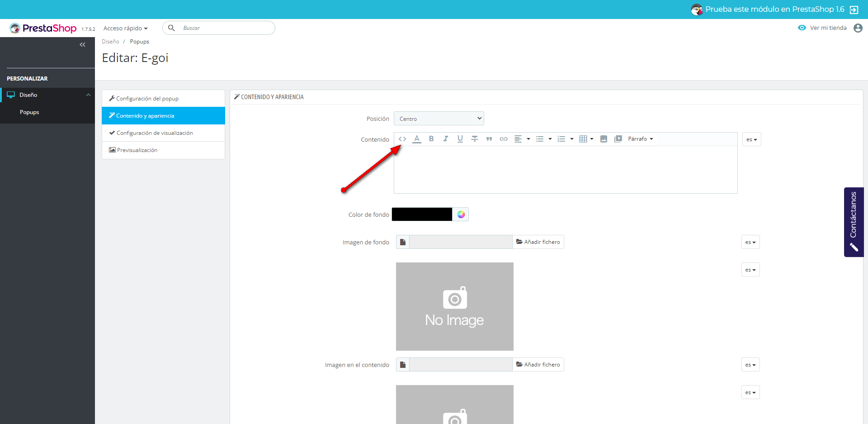Open the background color picker wheel
This screenshot has height=424, width=868.
click(461, 214)
